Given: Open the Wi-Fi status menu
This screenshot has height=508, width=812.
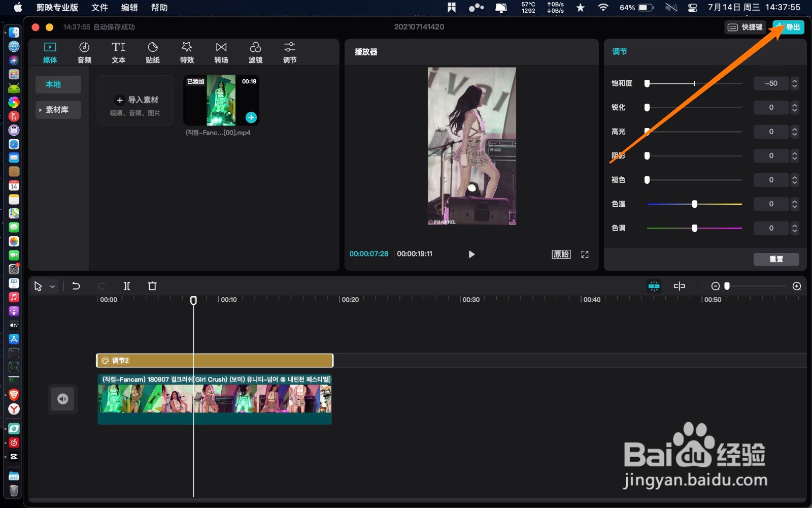Looking at the screenshot, I should pos(603,8).
